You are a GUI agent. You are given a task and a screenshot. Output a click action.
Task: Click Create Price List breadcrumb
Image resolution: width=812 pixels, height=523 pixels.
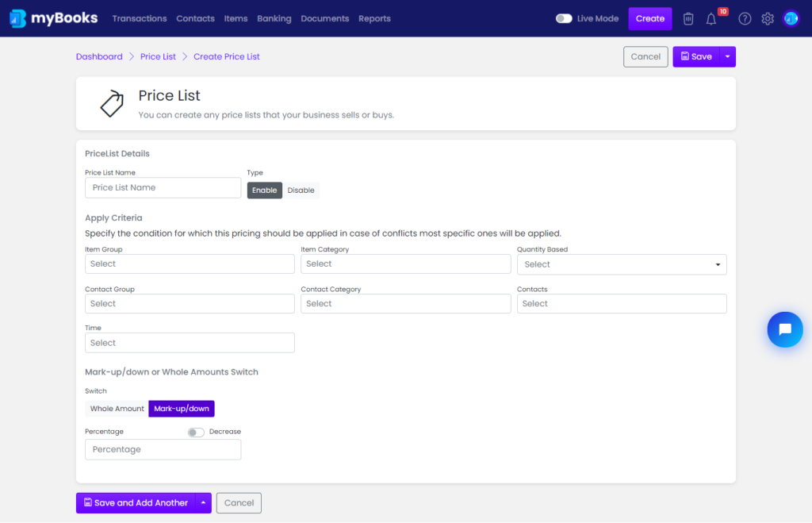(226, 56)
